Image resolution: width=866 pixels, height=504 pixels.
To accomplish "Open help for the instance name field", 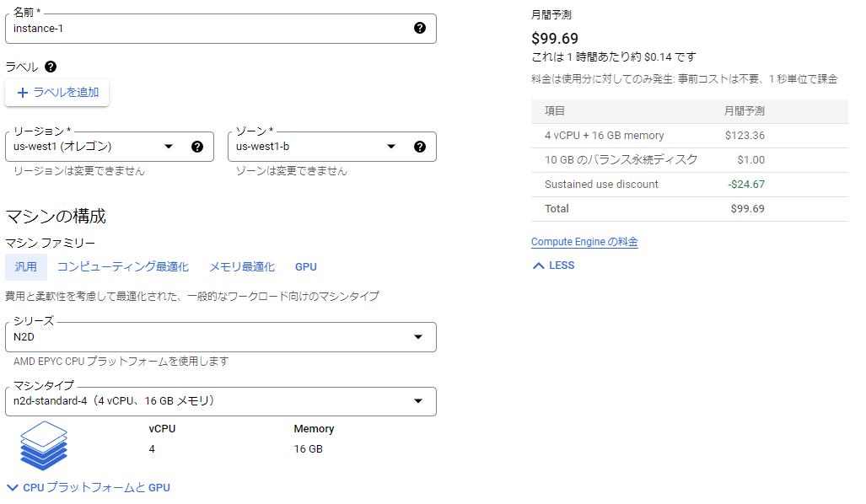I will coord(419,29).
